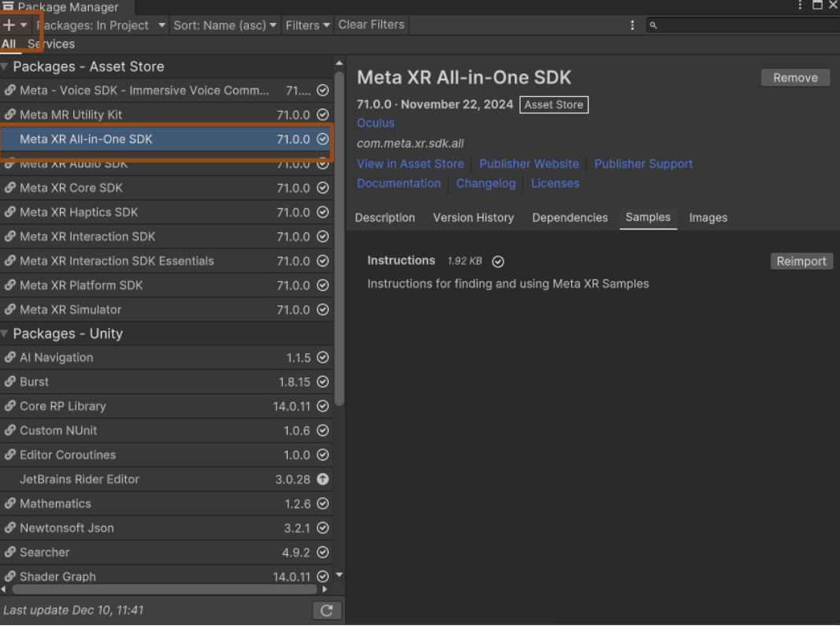Open the Packages: In Project dropdown

coord(101,25)
